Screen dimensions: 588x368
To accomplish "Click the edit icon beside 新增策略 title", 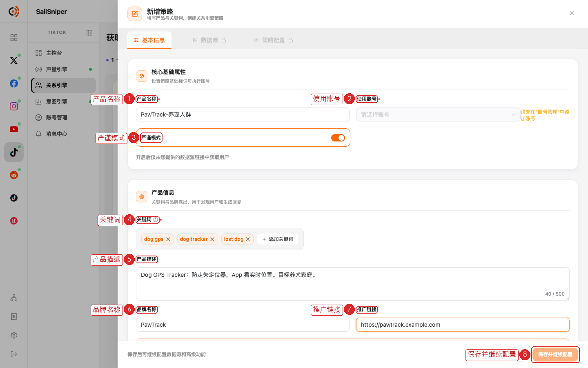I will (135, 14).
